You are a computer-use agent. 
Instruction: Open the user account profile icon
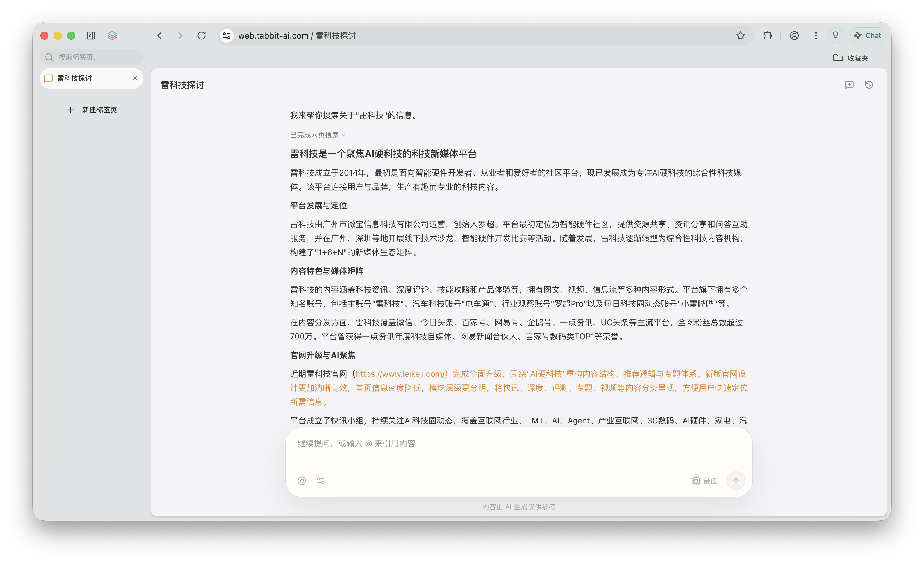794,35
